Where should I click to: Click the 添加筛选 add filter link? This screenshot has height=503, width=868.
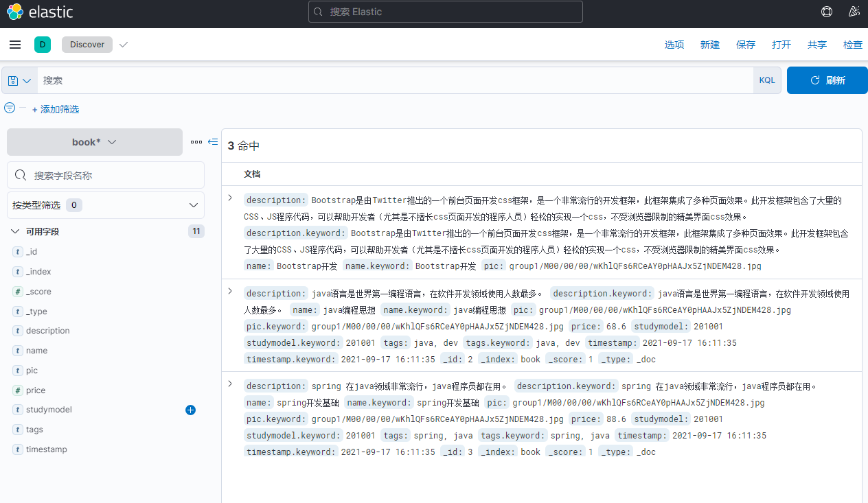56,109
